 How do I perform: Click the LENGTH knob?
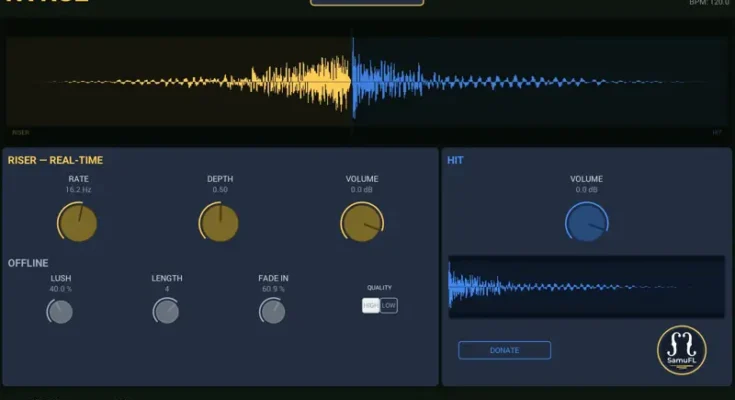click(x=166, y=311)
